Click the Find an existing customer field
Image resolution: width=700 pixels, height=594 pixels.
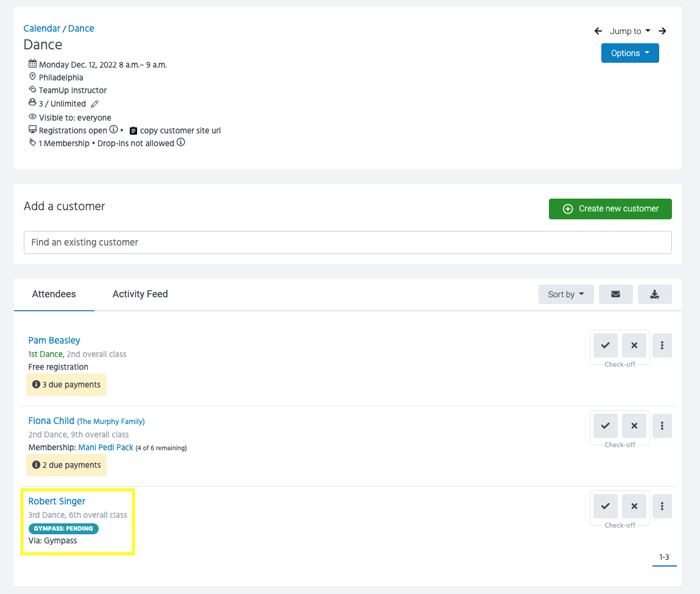click(347, 242)
